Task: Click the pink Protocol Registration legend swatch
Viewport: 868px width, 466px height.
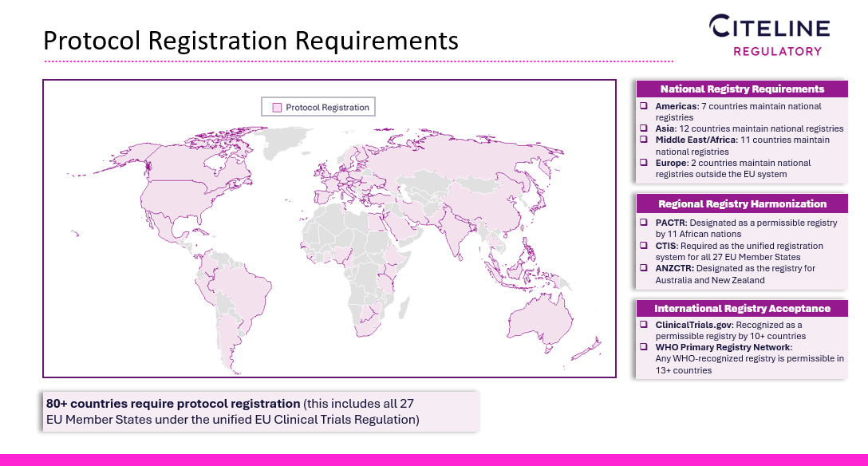Action: pos(277,108)
